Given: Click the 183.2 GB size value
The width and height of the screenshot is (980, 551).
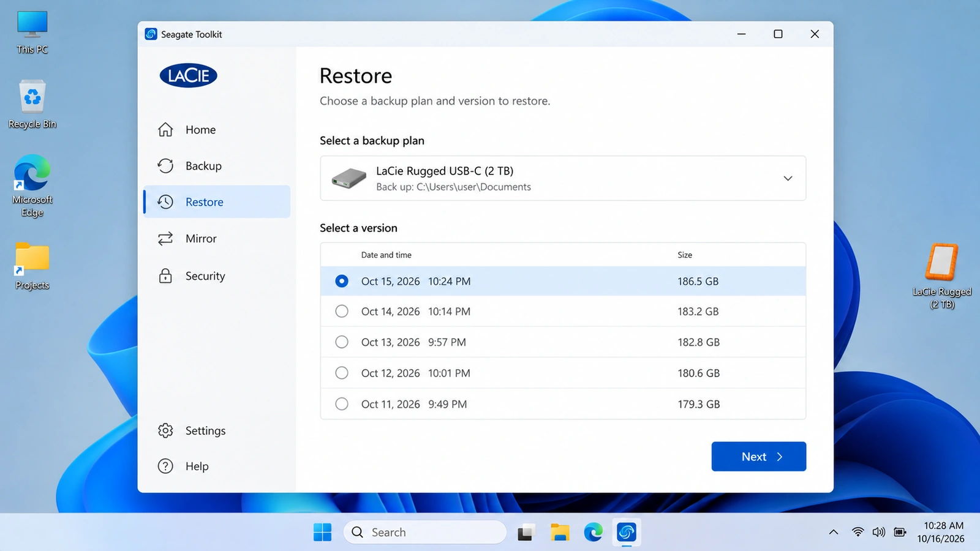Looking at the screenshot, I should [698, 311].
